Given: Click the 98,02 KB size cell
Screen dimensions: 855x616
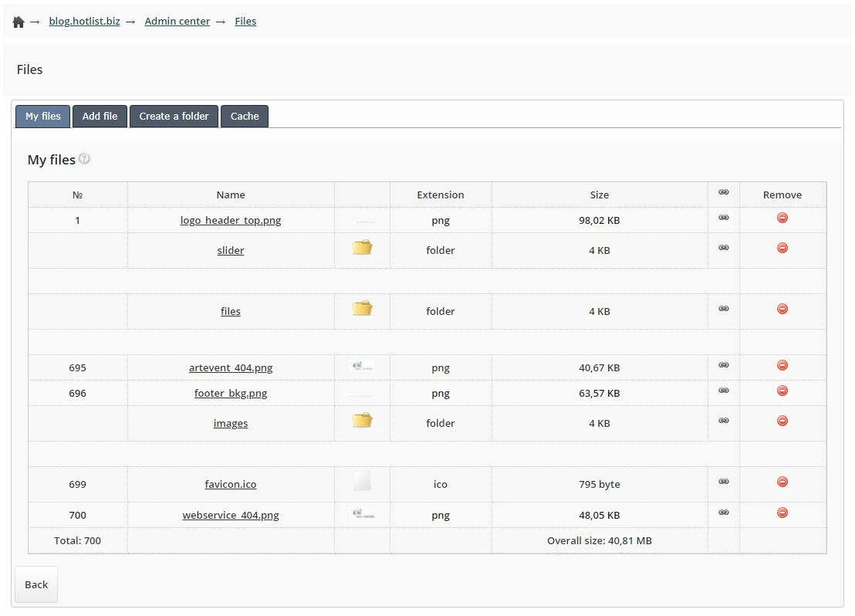Looking at the screenshot, I should [600, 221].
